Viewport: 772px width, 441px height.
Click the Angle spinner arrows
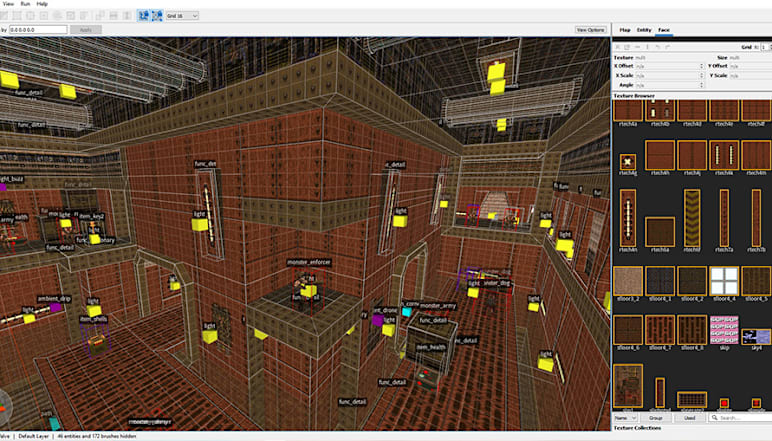point(701,85)
